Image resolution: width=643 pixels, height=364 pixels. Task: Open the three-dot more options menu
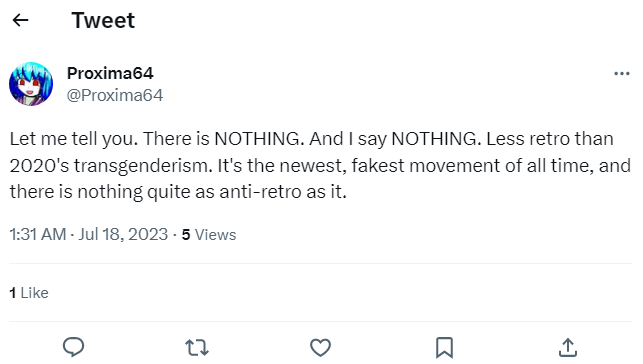622,74
